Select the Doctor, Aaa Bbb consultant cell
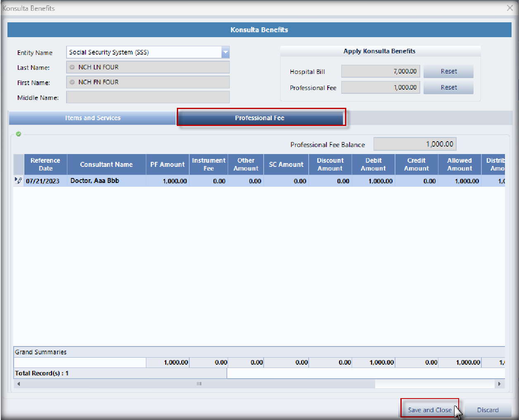 [106, 181]
